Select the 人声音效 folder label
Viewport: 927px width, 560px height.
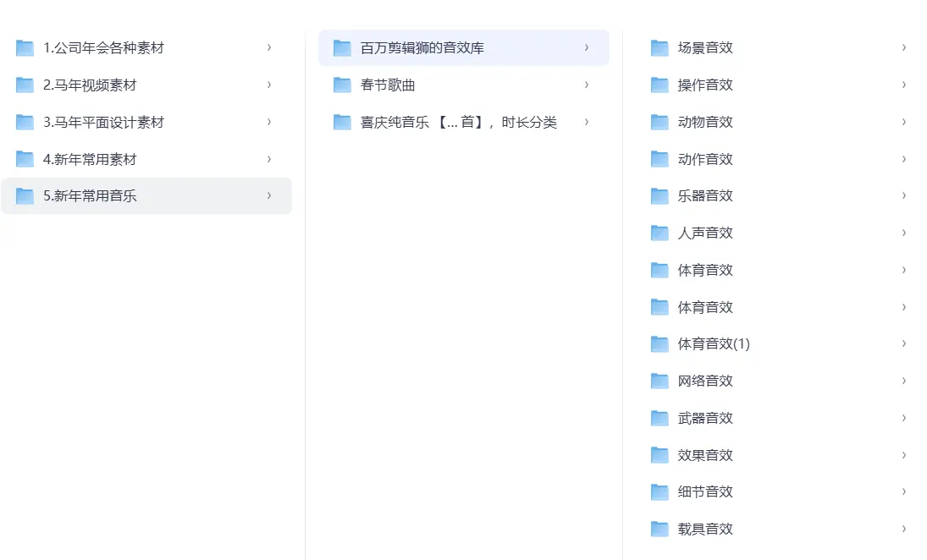tap(705, 233)
